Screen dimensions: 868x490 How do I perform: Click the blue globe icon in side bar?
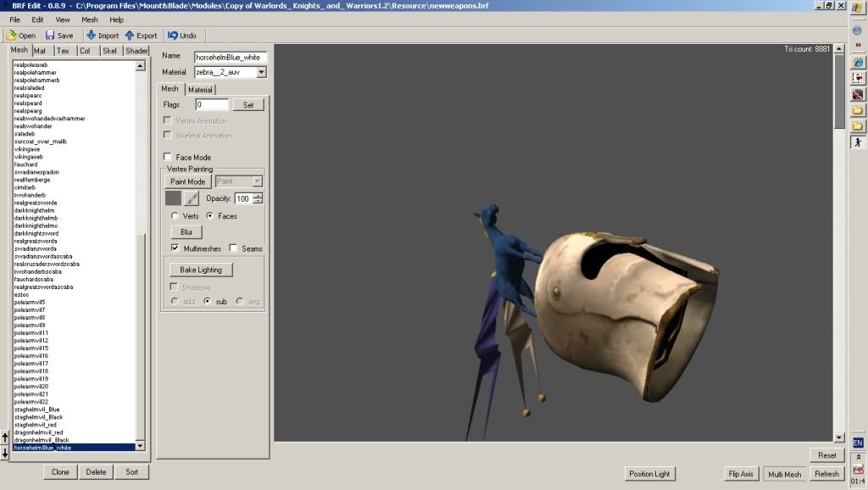[857, 31]
